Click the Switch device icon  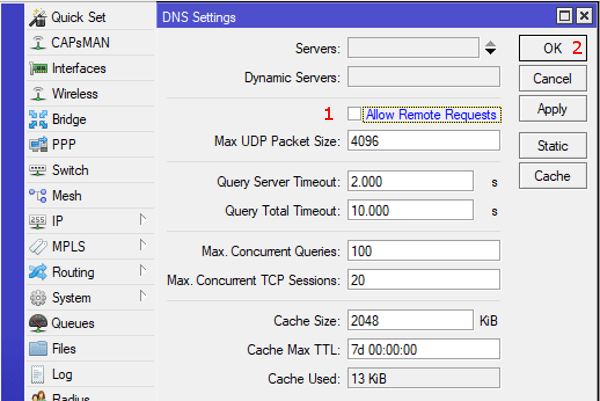point(38,170)
